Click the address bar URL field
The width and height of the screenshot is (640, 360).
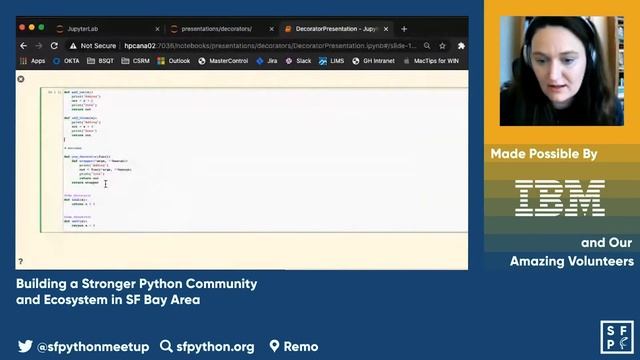pos(270,46)
